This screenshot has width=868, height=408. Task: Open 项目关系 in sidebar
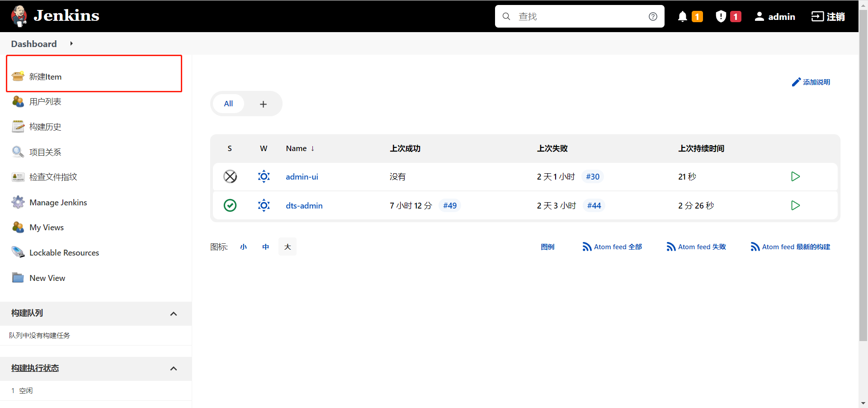click(45, 152)
